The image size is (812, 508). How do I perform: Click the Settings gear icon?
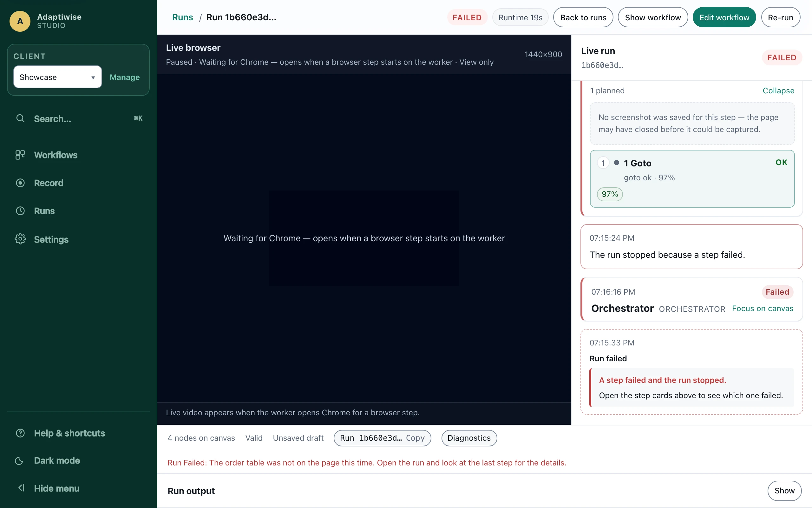coord(20,239)
